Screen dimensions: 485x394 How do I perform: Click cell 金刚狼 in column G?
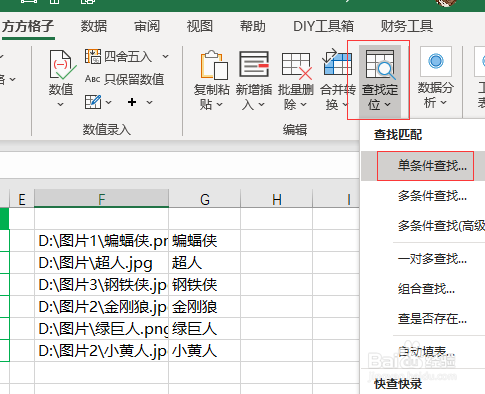point(205,307)
